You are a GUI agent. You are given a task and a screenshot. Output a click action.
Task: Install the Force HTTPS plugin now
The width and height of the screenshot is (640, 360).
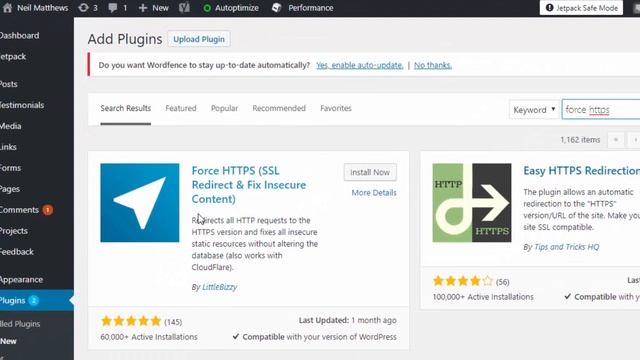[x=370, y=172]
